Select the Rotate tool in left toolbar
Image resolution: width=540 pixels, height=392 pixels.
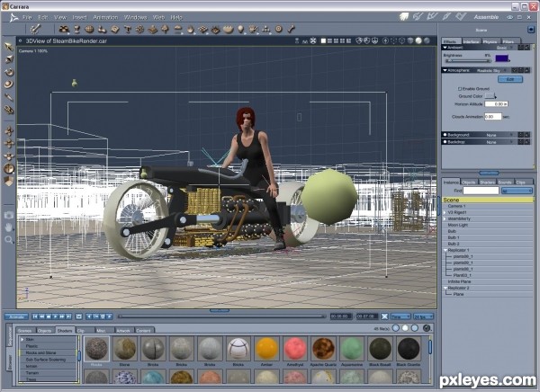point(9,72)
